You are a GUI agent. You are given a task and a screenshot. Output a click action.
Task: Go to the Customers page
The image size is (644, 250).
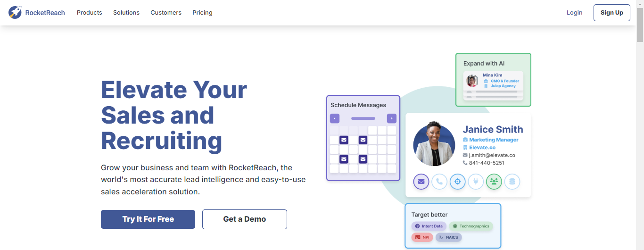click(x=166, y=13)
